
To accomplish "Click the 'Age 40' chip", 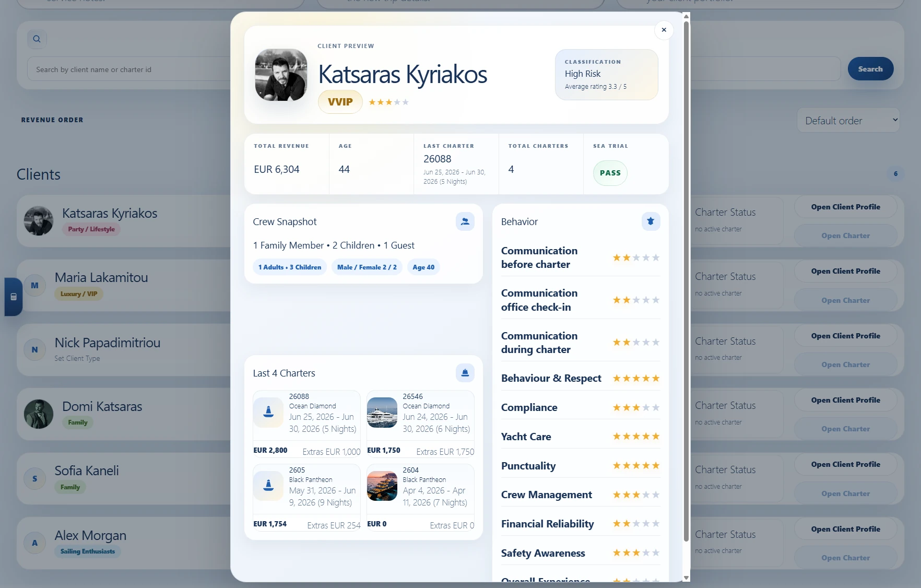I will tap(423, 267).
